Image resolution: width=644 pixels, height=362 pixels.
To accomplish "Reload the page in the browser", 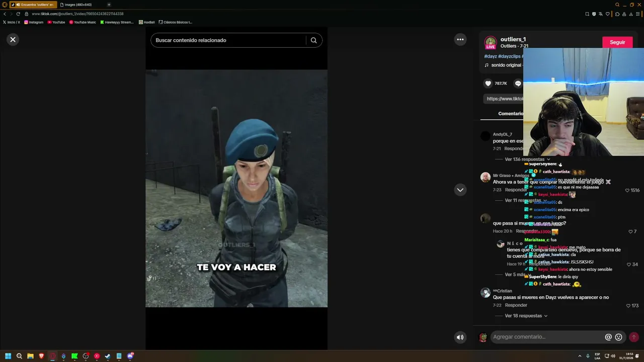I will (x=18, y=14).
